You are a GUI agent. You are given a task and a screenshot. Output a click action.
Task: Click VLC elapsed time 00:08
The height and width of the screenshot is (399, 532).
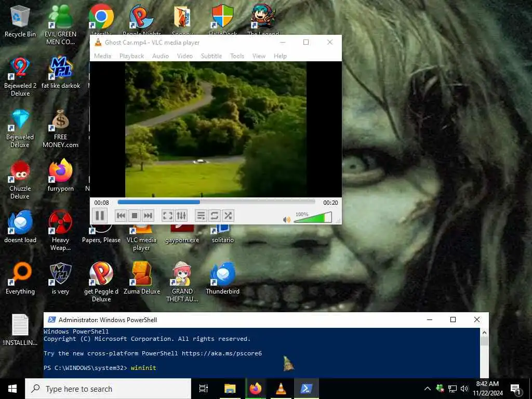(101, 203)
